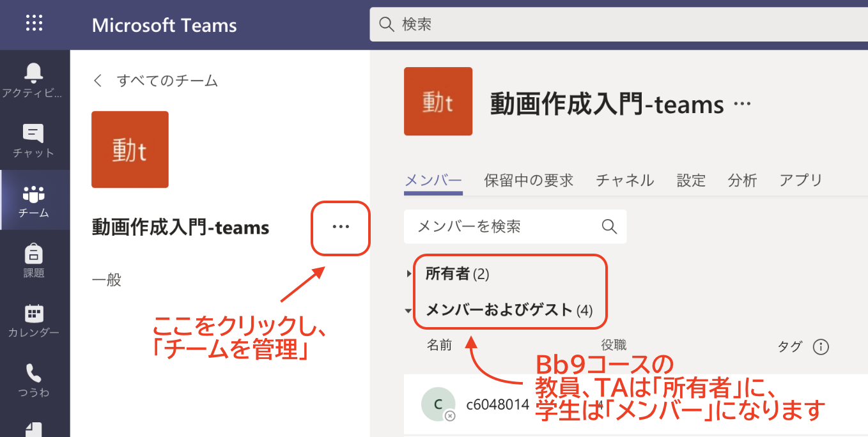Expand the 所有者 (2) section

(x=409, y=274)
